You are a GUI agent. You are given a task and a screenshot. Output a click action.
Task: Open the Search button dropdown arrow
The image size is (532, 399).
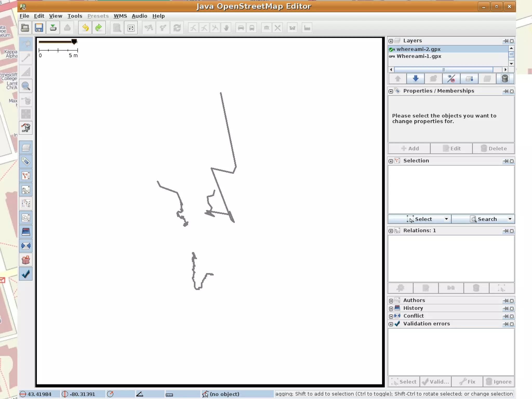pyautogui.click(x=510, y=219)
